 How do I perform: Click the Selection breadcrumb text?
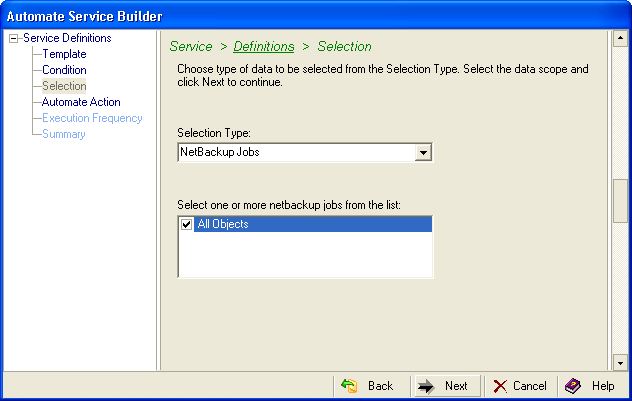(344, 46)
